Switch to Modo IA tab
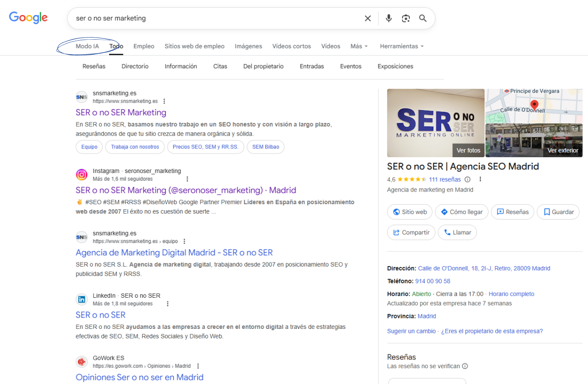 click(87, 46)
